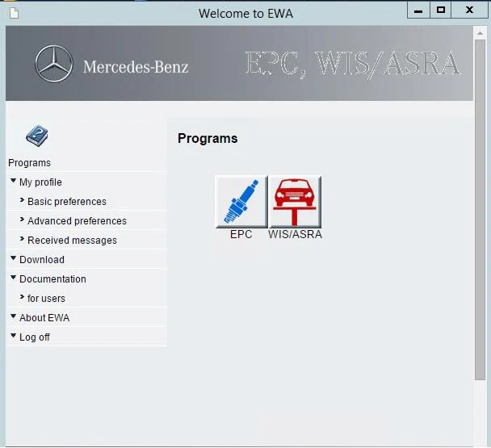Open Advanced preferences in the sidebar

tap(77, 221)
